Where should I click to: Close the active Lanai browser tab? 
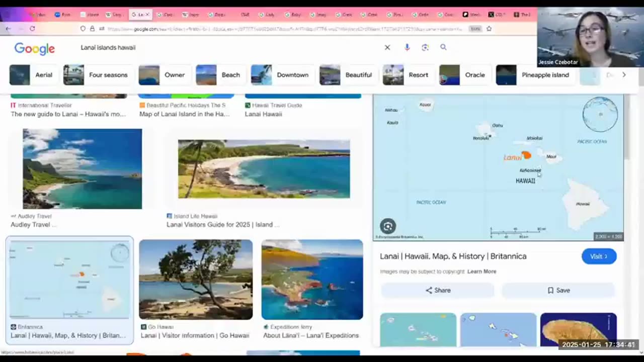[147, 15]
